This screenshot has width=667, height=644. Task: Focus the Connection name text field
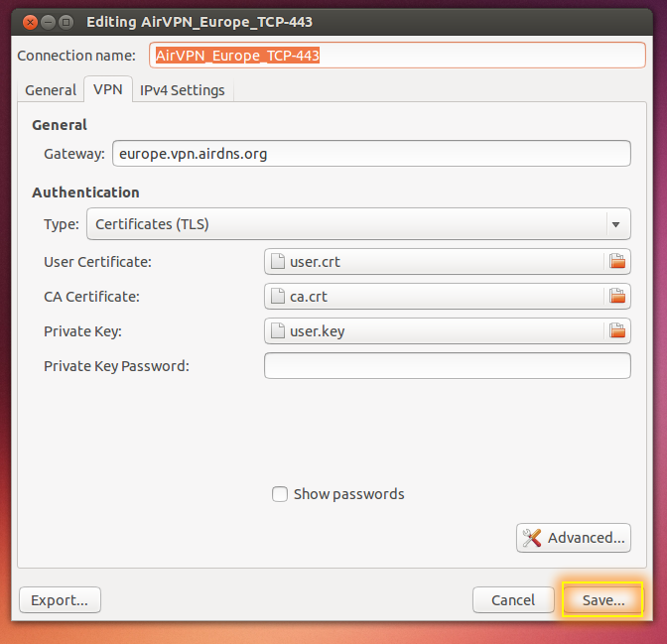397,56
